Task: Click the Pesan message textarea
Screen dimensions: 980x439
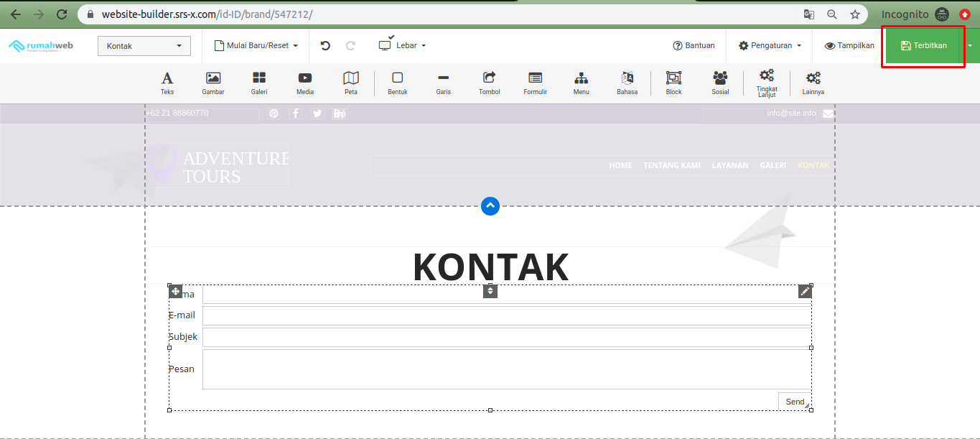Action: point(507,369)
